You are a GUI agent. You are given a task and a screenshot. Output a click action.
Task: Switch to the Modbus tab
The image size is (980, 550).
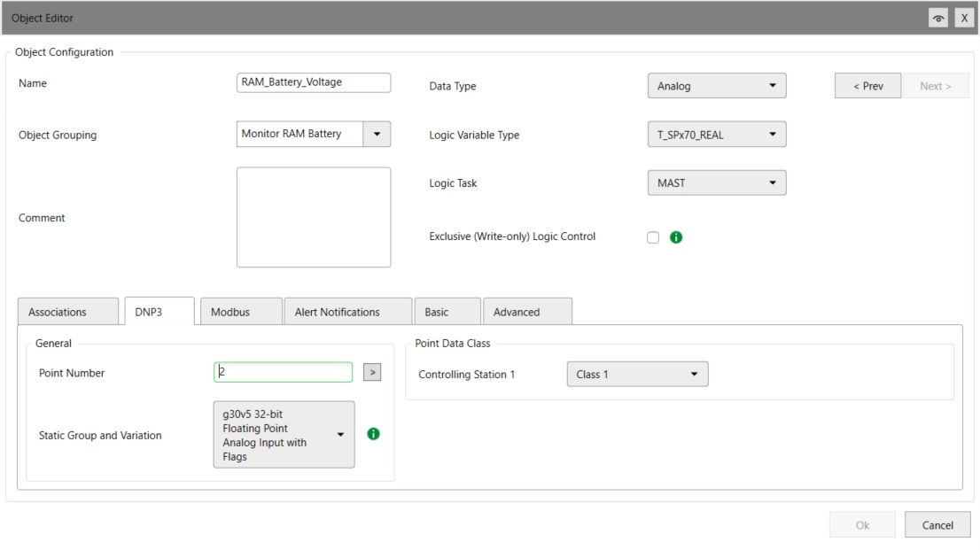241,312
